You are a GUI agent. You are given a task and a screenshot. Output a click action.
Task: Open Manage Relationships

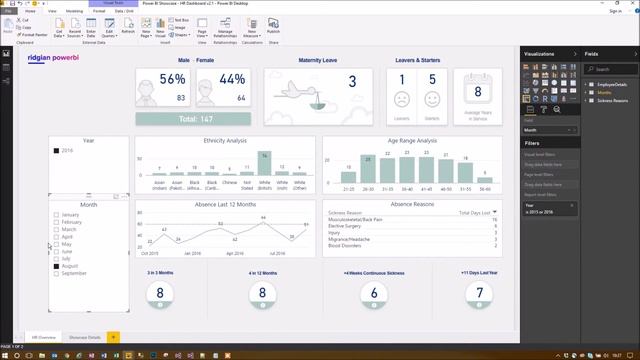[225, 27]
